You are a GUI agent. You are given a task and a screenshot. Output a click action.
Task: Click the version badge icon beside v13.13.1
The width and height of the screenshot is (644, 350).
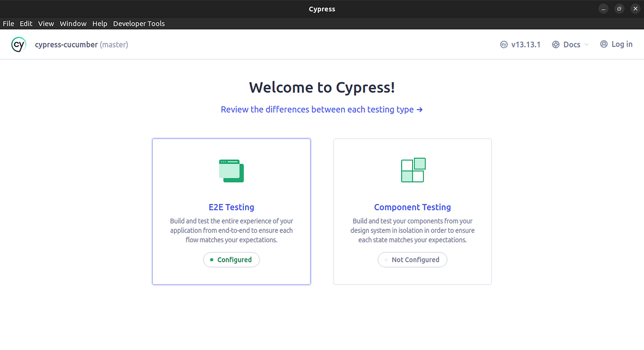coord(504,45)
